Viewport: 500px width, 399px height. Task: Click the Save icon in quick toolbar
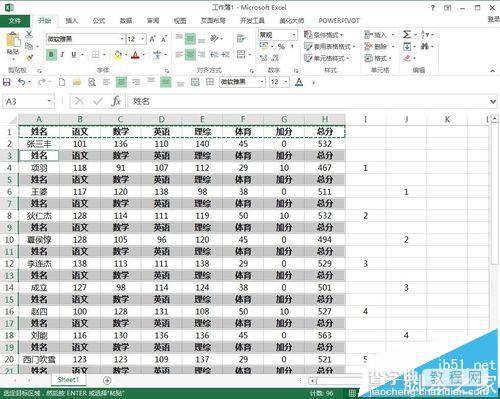[x=7, y=82]
